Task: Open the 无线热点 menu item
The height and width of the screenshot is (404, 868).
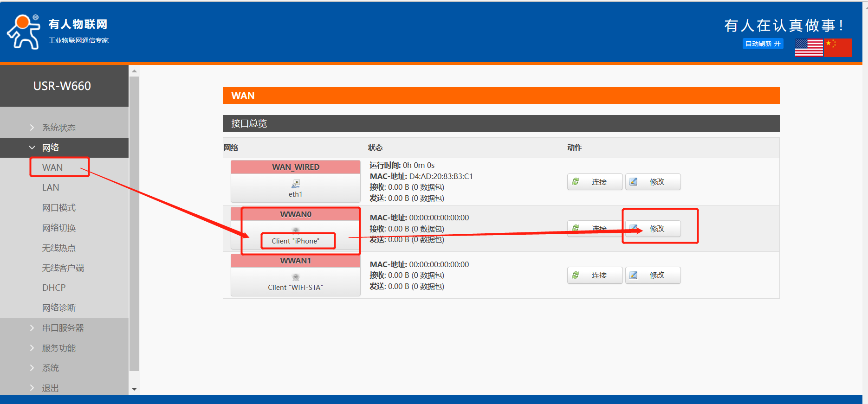Action: click(59, 248)
